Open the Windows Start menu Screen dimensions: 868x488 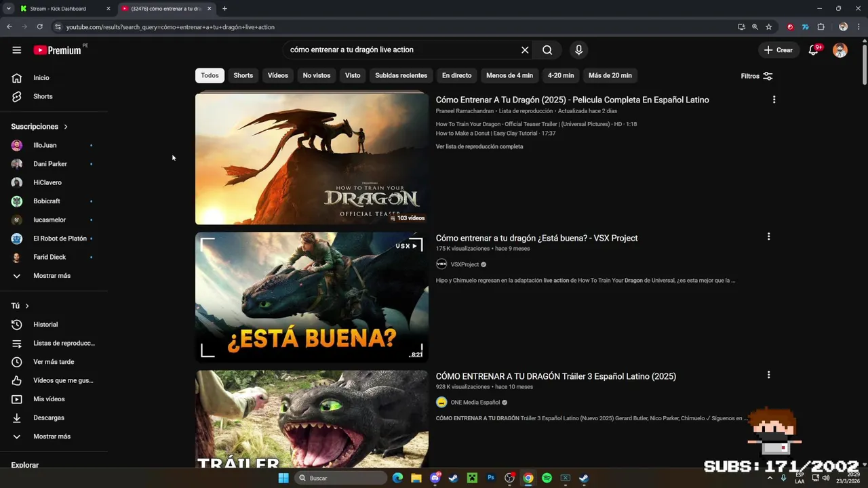click(283, 478)
